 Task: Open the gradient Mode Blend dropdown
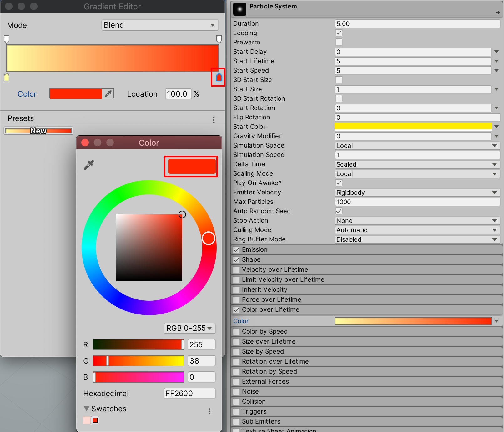[160, 25]
